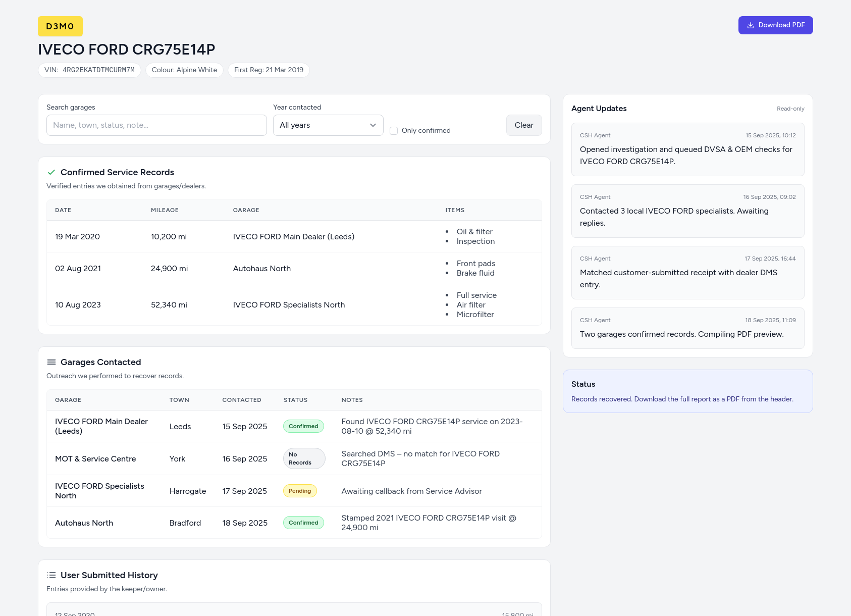
Task: Select the 10 Aug 2023 service record row
Action: tap(294, 305)
